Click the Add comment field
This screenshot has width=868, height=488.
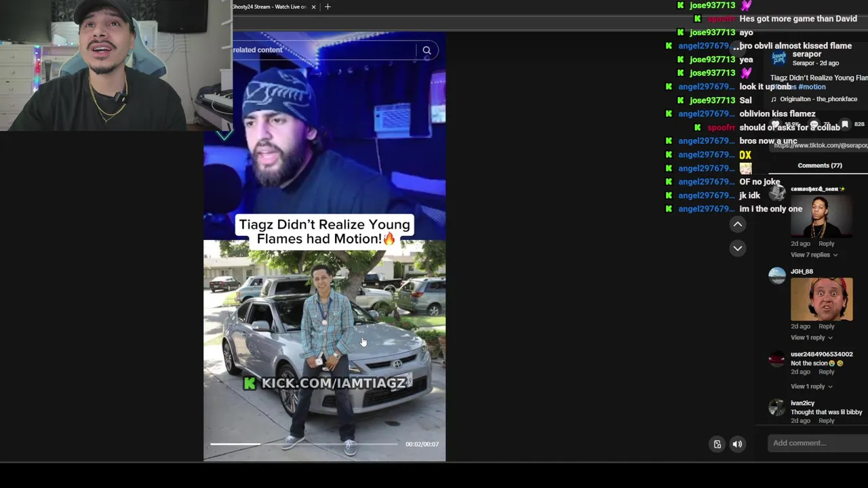(x=818, y=443)
